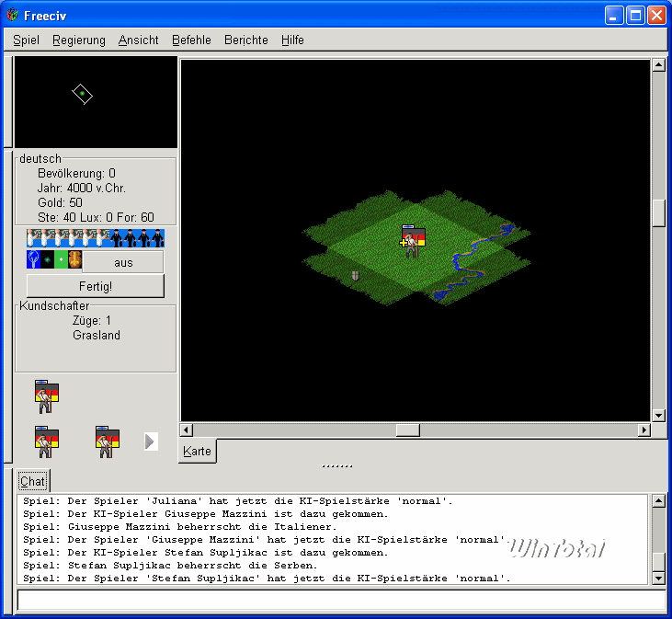Click chat line about 'Juliana' KI-Spielstärke
Screen dimensions: 672x619
[x=238, y=500]
